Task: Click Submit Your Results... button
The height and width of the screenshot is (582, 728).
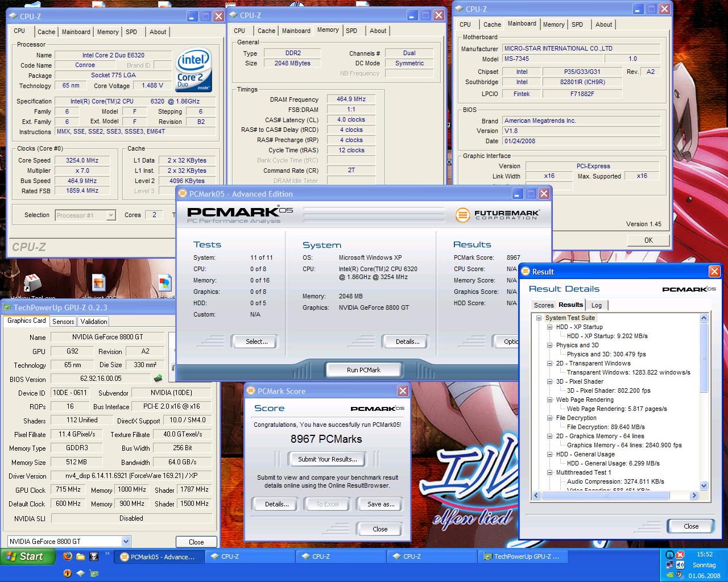Action: tap(328, 459)
